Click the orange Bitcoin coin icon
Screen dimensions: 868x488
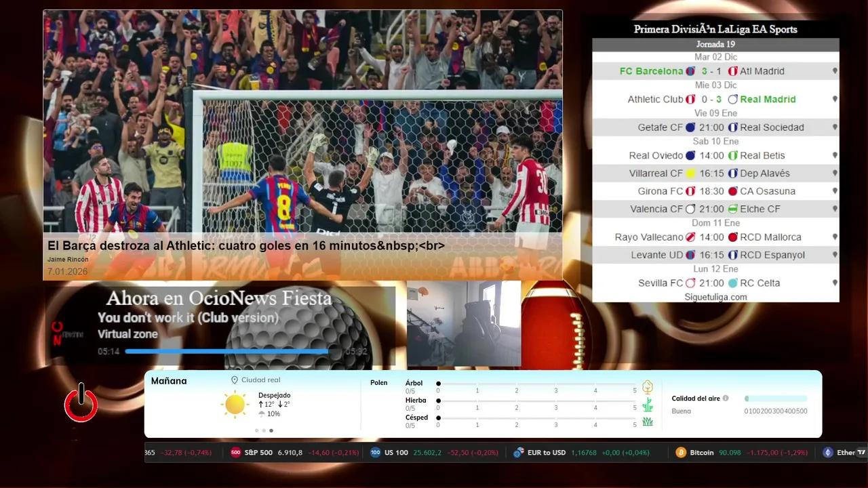[x=681, y=453]
